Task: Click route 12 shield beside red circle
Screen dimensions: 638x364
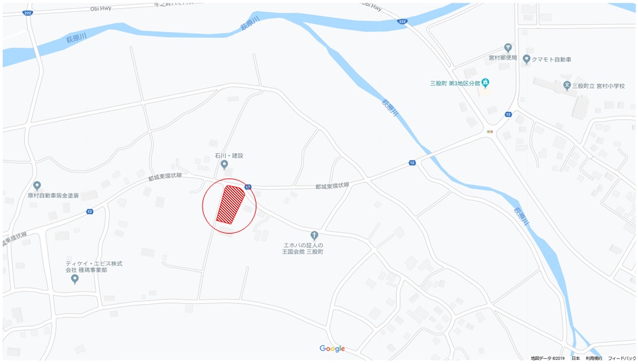Action: [248, 187]
